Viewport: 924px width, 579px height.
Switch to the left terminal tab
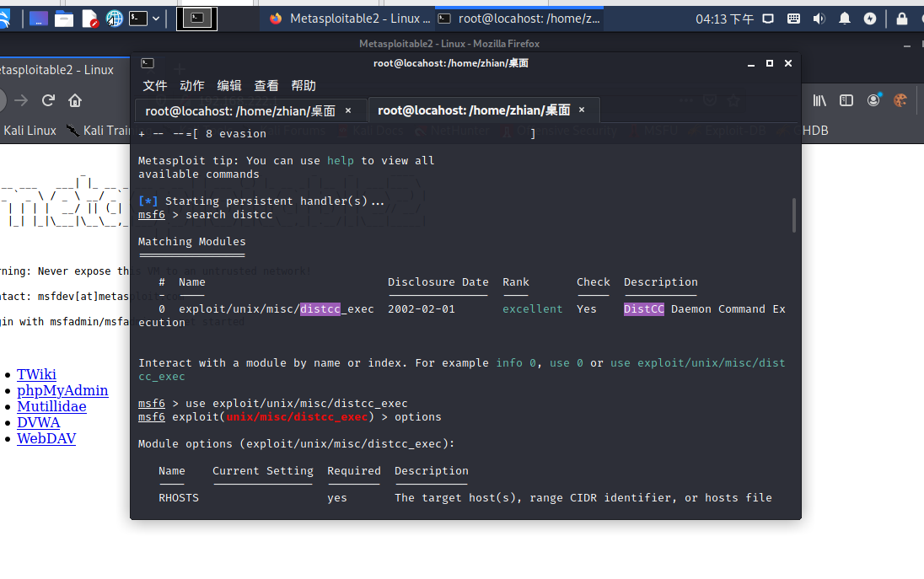pyautogui.click(x=244, y=110)
